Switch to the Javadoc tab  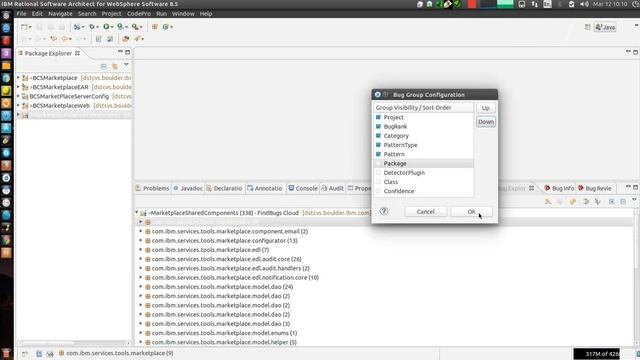click(188, 188)
